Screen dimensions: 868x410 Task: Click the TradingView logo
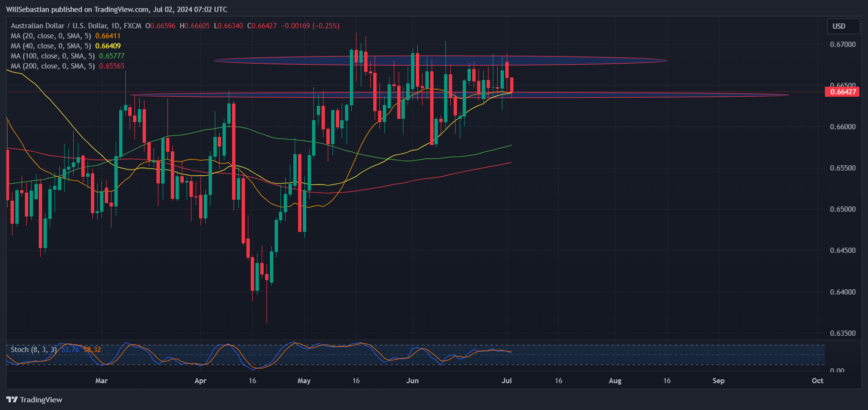coord(34,399)
